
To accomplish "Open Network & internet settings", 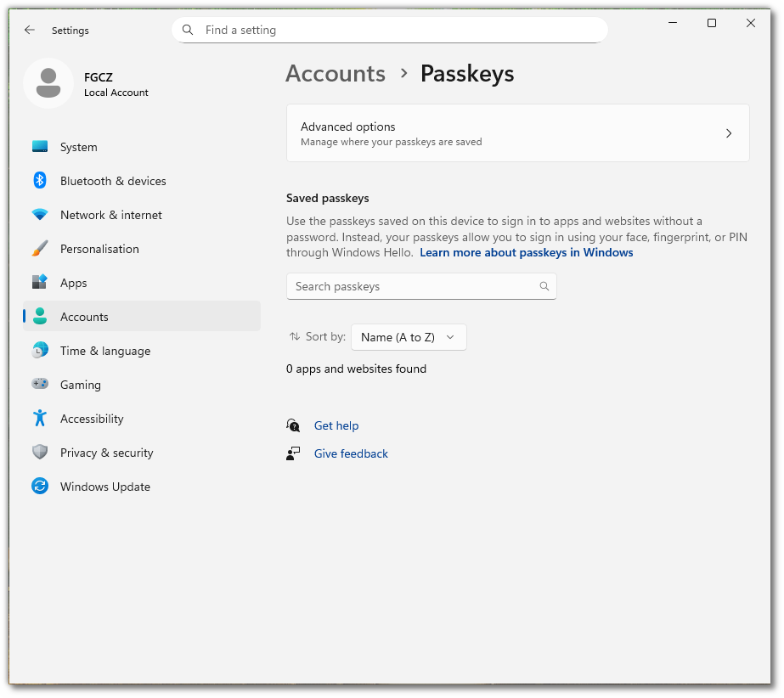I will 142,215.
